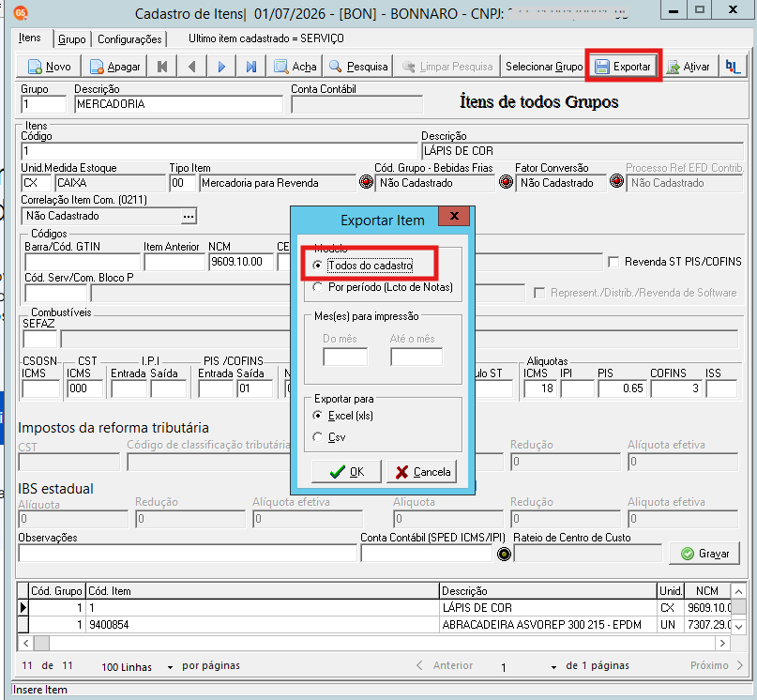
Task: Select Csv export option
Action: tap(329, 437)
